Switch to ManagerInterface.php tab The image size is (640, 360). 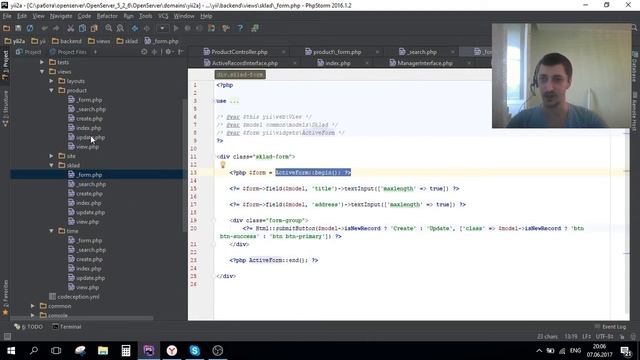coord(424,63)
